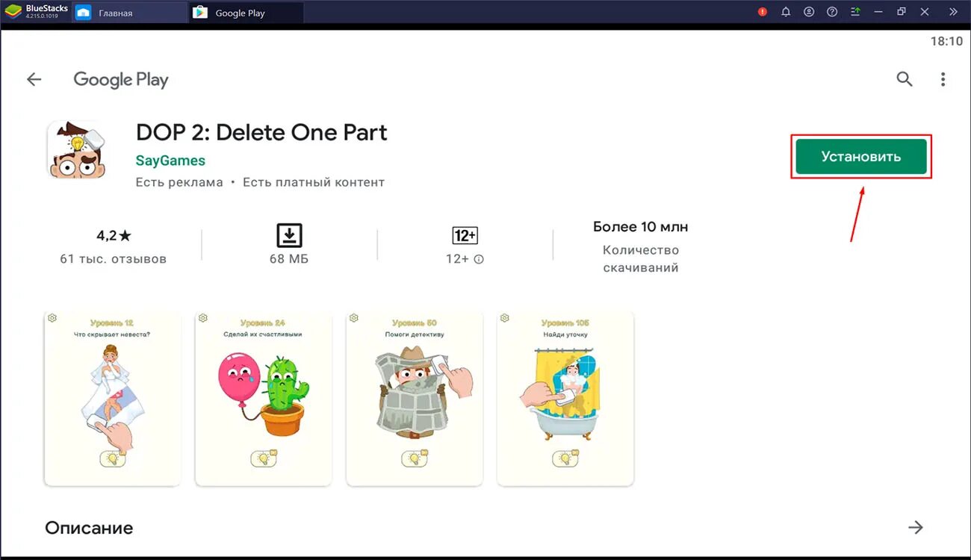Screen dimensions: 971x560
Task: Click the Есть реклама label
Action: coord(179,182)
